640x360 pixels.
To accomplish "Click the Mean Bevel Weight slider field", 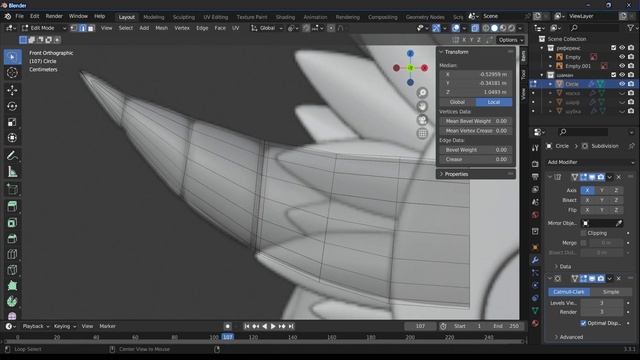I will point(476,121).
